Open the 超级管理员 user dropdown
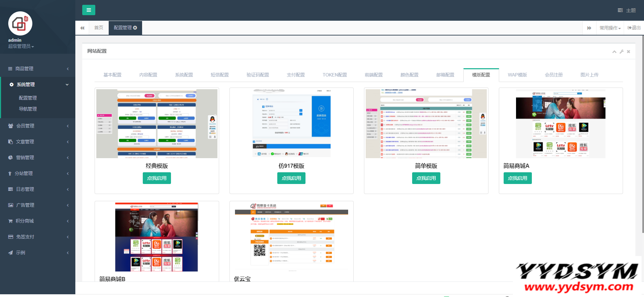Viewport: 644px width, 297px height. (21, 46)
